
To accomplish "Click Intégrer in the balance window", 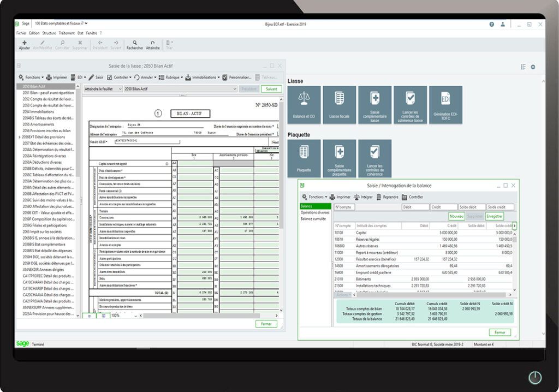I will tap(363, 197).
